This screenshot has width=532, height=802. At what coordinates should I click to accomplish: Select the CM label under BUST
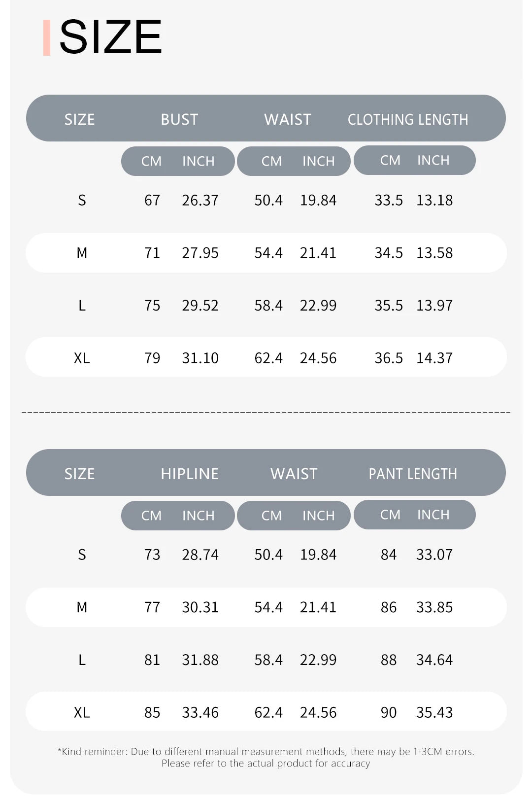pyautogui.click(x=151, y=161)
